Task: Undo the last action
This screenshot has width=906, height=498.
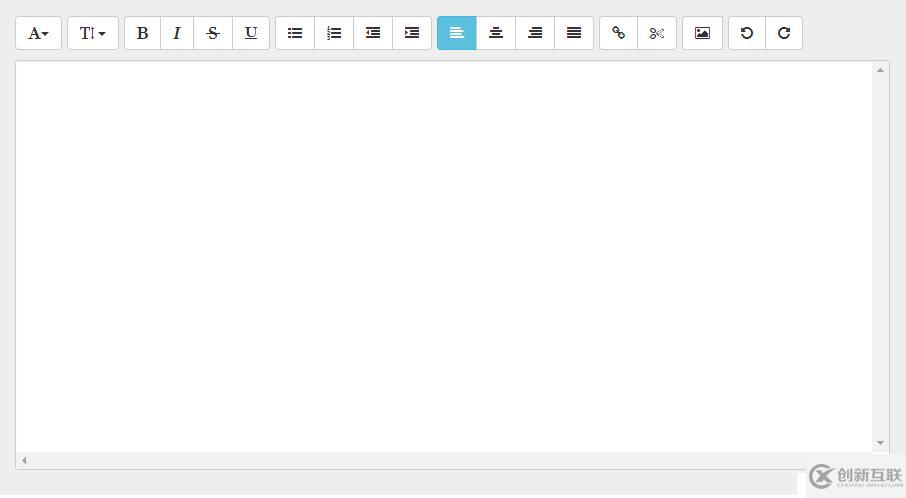Action: (x=747, y=34)
